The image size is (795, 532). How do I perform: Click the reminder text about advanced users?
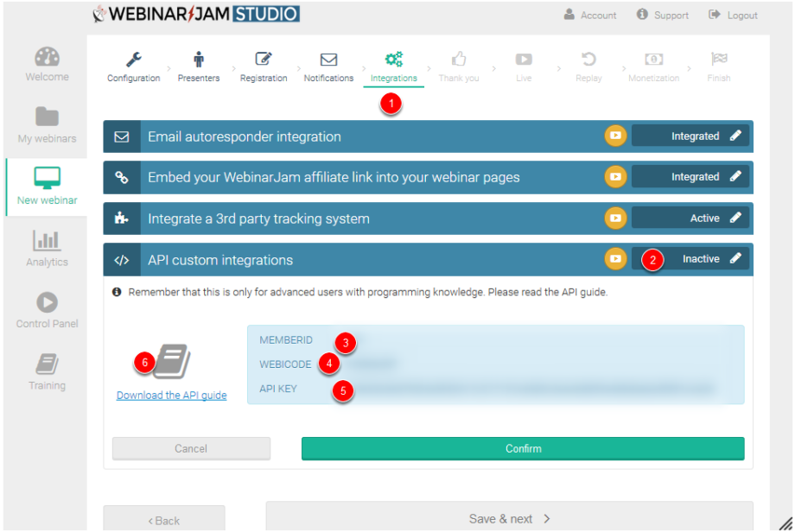[x=367, y=292]
